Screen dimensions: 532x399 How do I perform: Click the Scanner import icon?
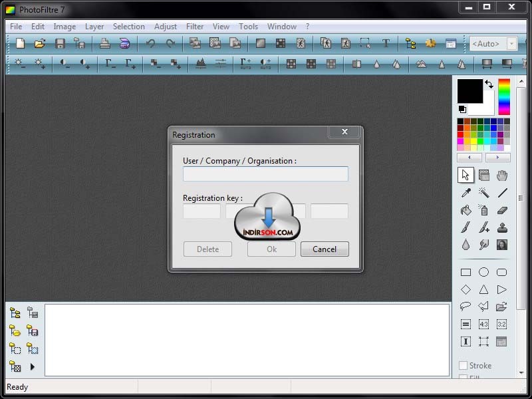click(x=124, y=43)
